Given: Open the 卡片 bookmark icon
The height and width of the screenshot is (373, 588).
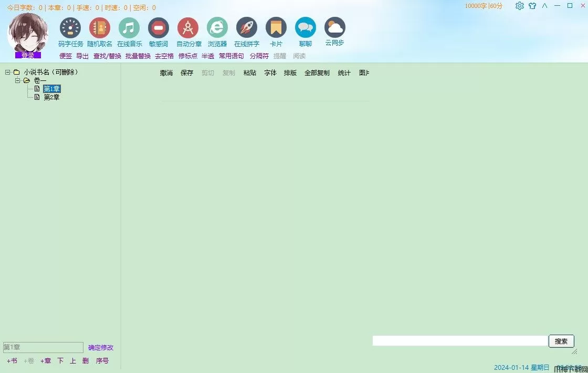Looking at the screenshot, I should 276,28.
